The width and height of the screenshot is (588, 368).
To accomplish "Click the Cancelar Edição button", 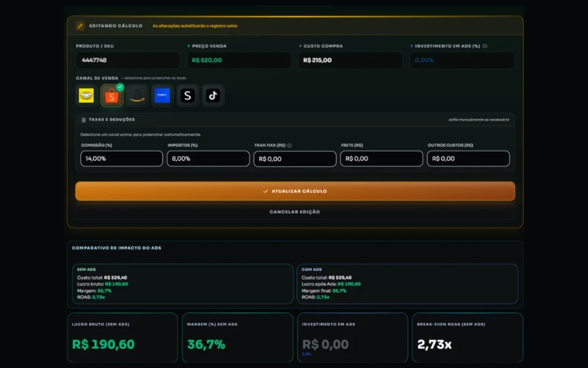I will 295,212.
